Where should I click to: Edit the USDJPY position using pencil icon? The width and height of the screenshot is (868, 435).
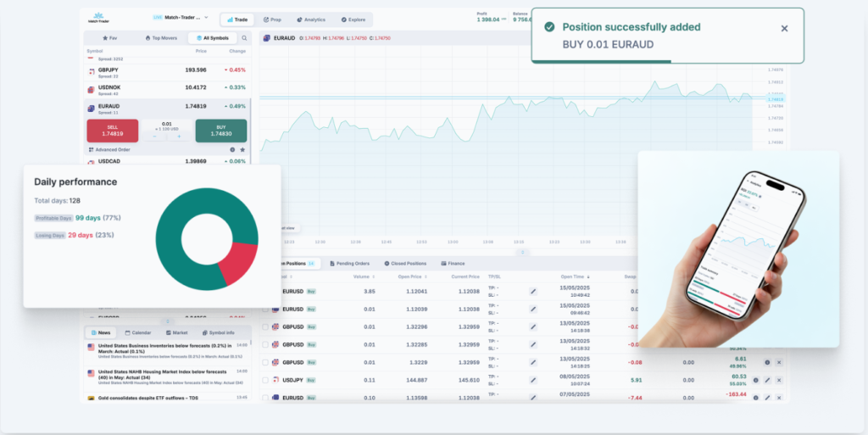(767, 380)
